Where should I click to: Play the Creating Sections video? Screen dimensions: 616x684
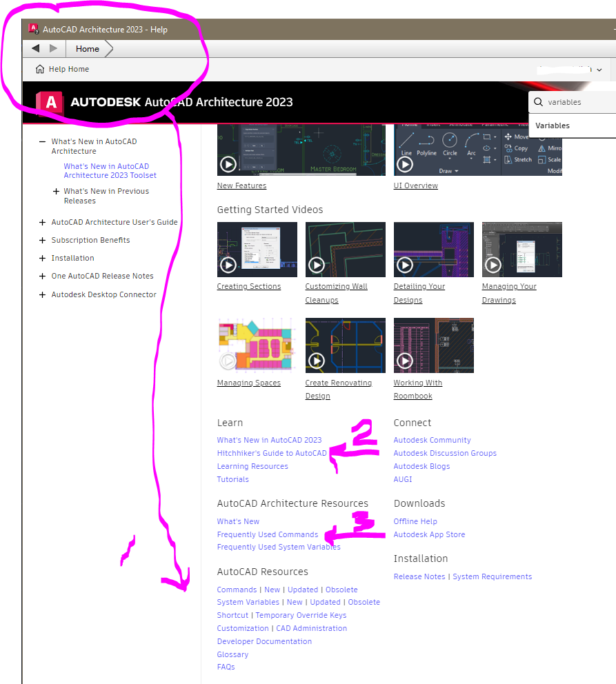point(228,264)
